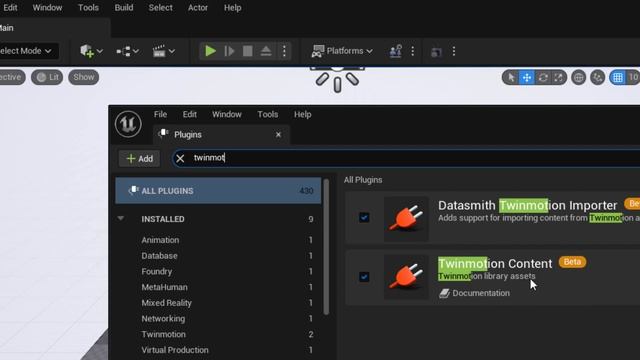This screenshot has height=360, width=640.
Task: Select ALL PLUGINS category
Action: click(x=218, y=191)
